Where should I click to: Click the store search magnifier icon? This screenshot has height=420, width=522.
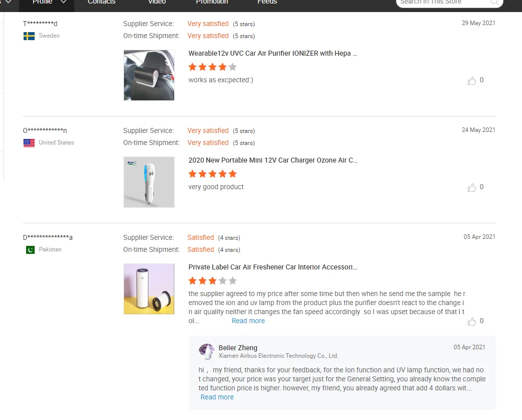click(x=494, y=3)
